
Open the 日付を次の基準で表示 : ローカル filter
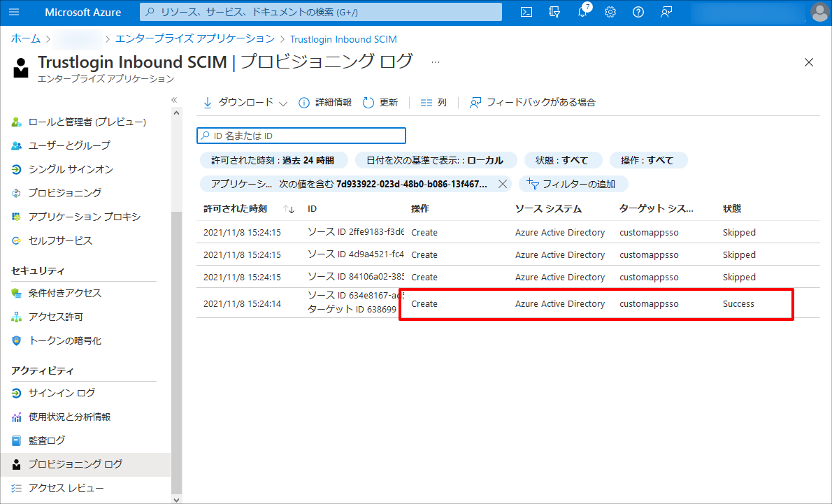[435, 160]
